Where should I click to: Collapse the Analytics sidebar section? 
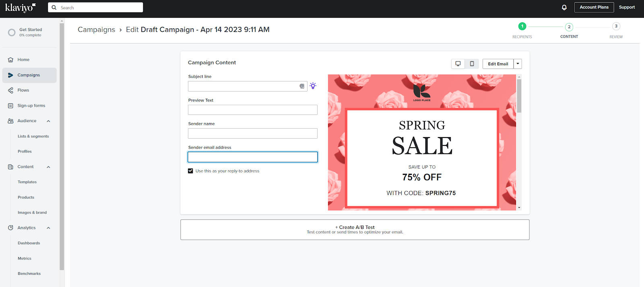(48, 228)
